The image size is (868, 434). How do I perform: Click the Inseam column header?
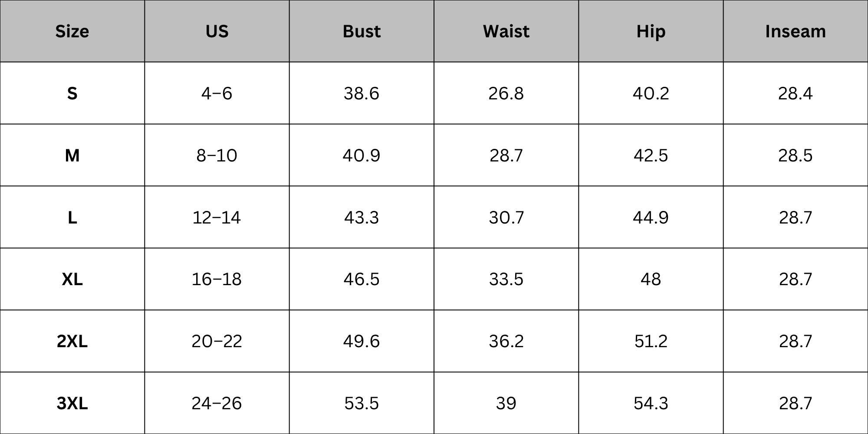tap(796, 31)
